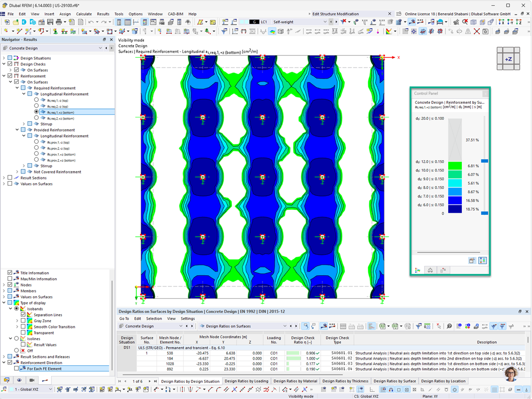Toggle the Design Situations checkbox
The image size is (532, 399).
tap(10, 58)
